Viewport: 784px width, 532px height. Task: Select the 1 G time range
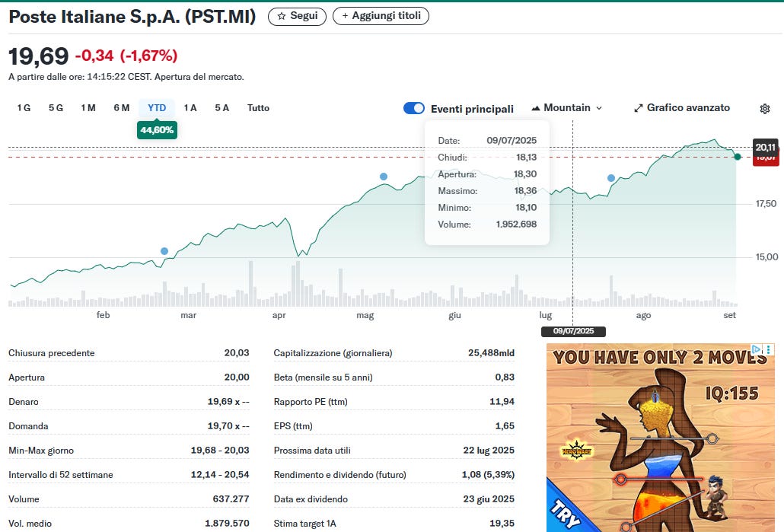click(x=24, y=108)
